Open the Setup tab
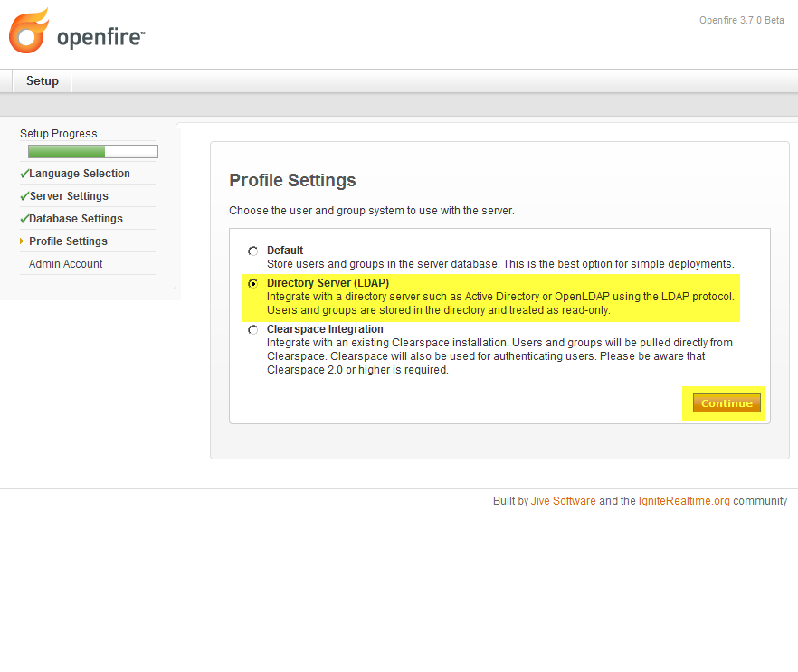 (43, 80)
